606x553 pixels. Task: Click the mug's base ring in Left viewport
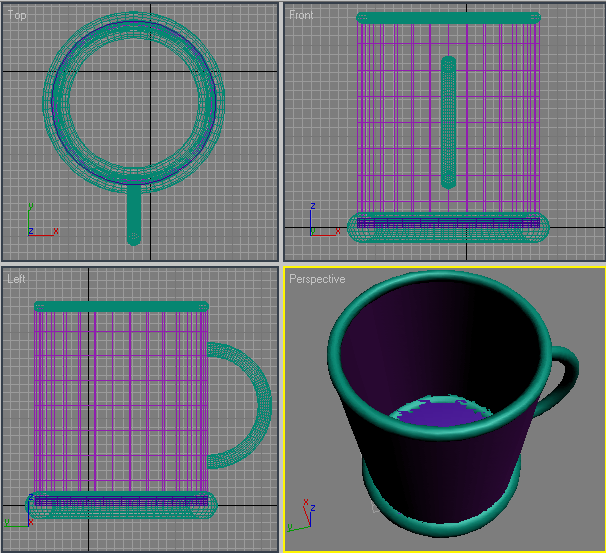[x=120, y=505]
